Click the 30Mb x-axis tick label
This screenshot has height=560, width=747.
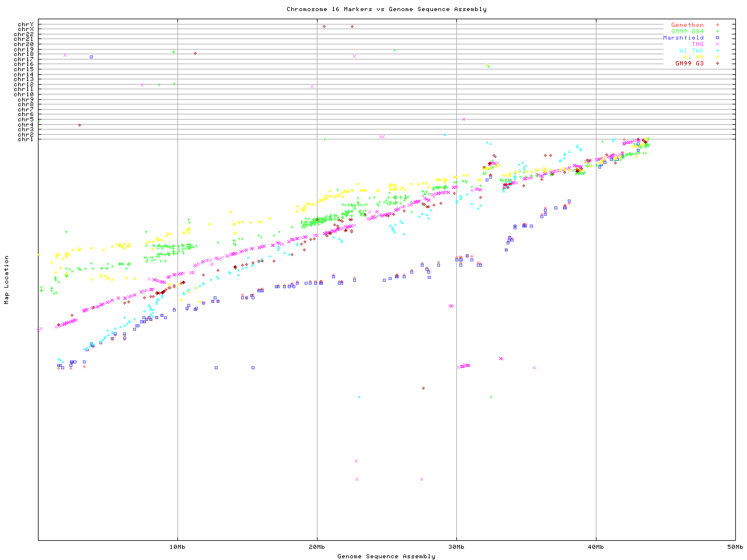[x=456, y=547]
